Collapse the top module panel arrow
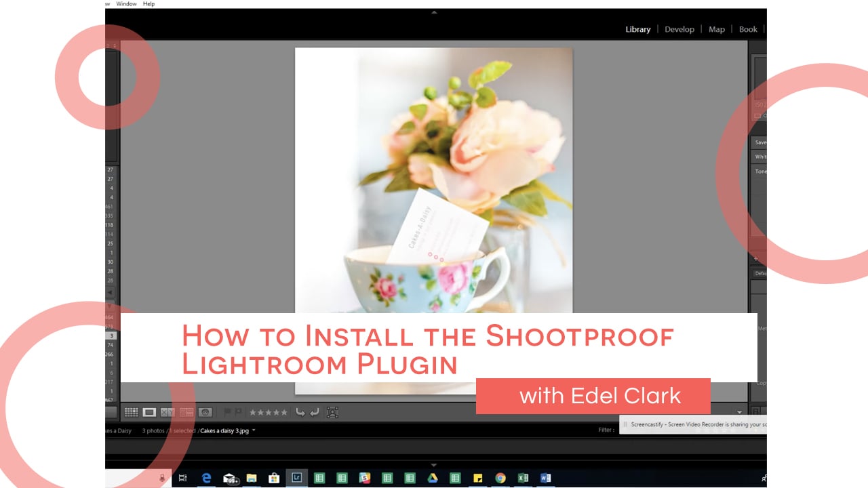Screen dimensions: 868x488 tap(434, 12)
